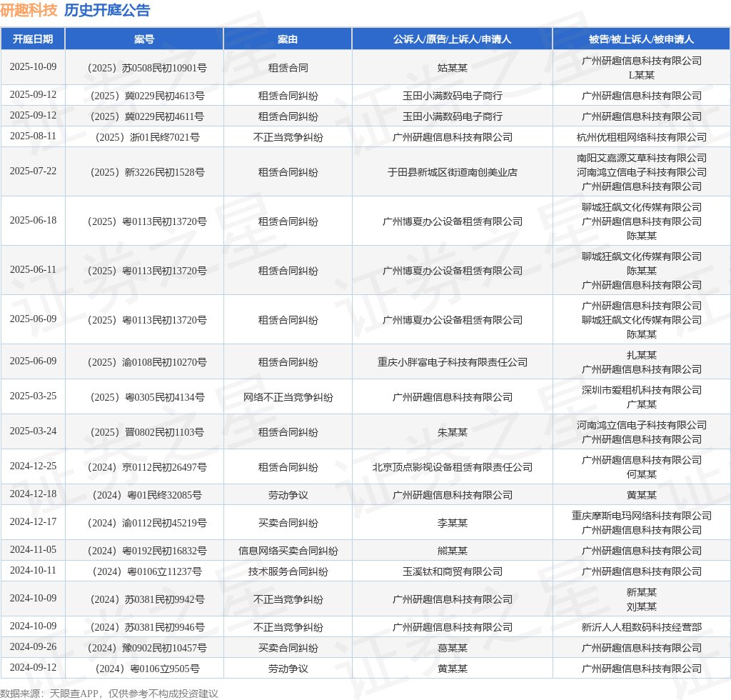Click case number (2024)豫0902民初10457号
Screen dimensions: 731x700
[x=147, y=649]
